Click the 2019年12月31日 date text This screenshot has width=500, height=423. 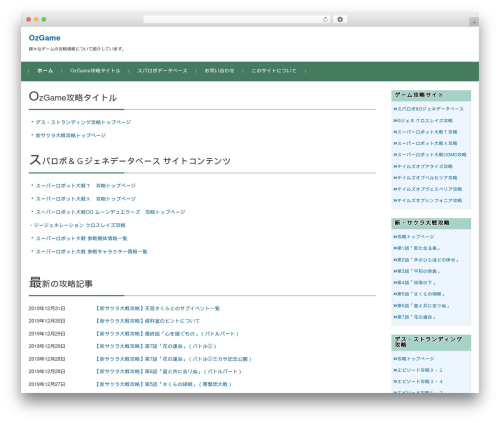click(x=47, y=308)
